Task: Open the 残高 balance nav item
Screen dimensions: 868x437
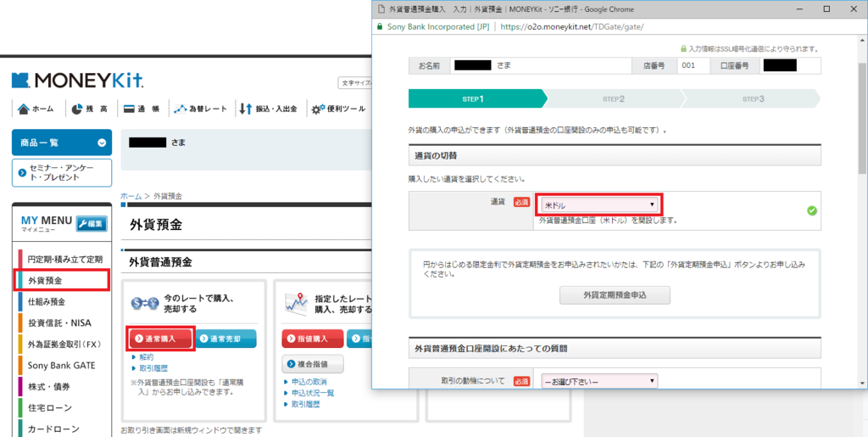Action: click(90, 109)
